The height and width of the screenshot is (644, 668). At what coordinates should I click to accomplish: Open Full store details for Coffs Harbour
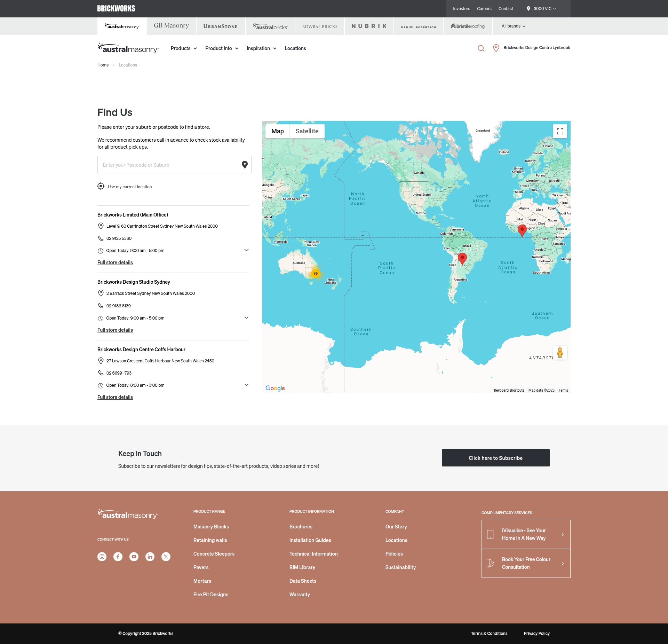(115, 397)
